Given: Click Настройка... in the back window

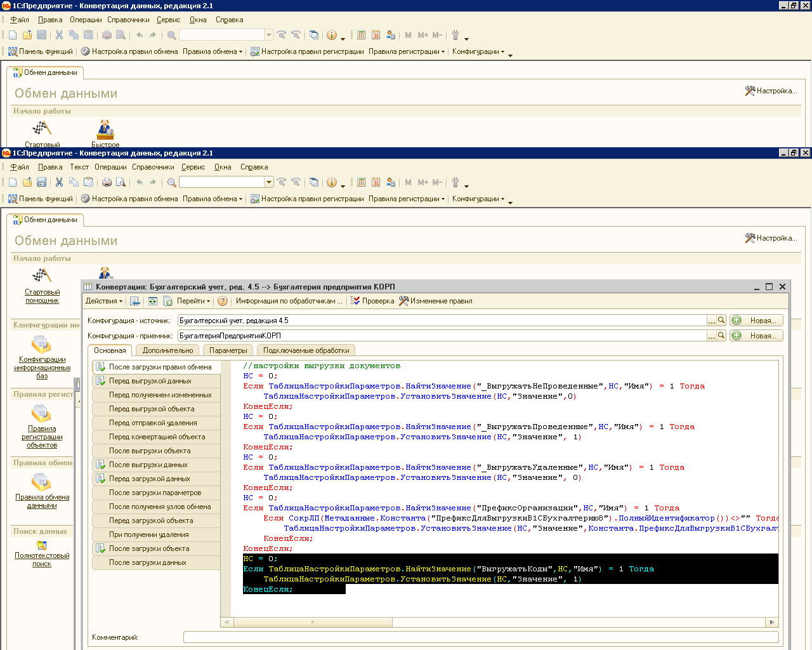Looking at the screenshot, I should point(771,91).
